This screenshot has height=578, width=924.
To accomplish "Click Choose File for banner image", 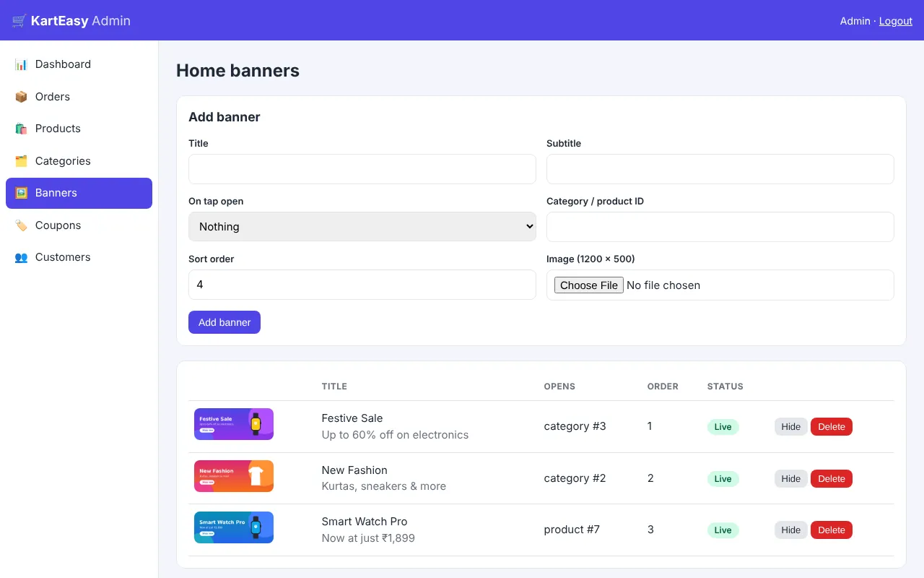I will pyautogui.click(x=589, y=285).
